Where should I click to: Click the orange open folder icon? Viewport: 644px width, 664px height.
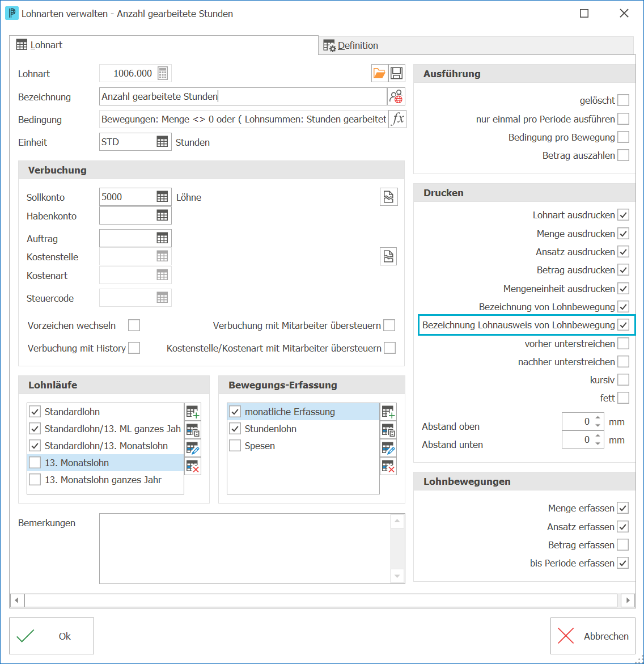click(379, 73)
